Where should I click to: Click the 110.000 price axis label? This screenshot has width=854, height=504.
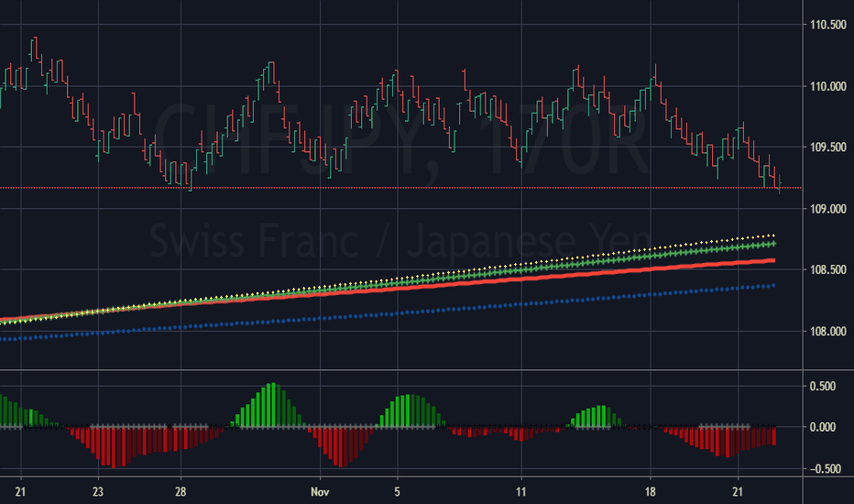(x=826, y=86)
